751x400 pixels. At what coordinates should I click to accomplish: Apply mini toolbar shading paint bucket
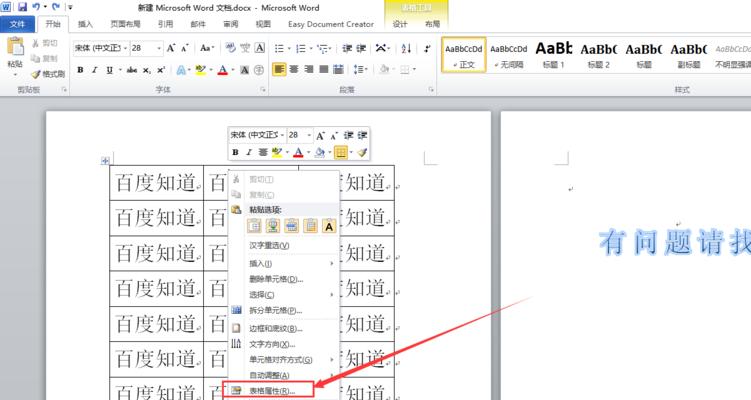tap(319, 152)
